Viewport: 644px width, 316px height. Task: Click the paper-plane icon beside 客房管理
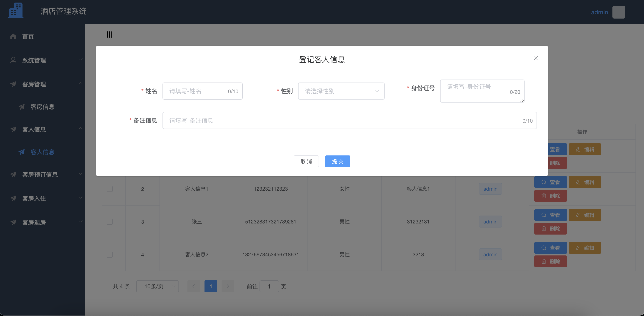point(13,84)
